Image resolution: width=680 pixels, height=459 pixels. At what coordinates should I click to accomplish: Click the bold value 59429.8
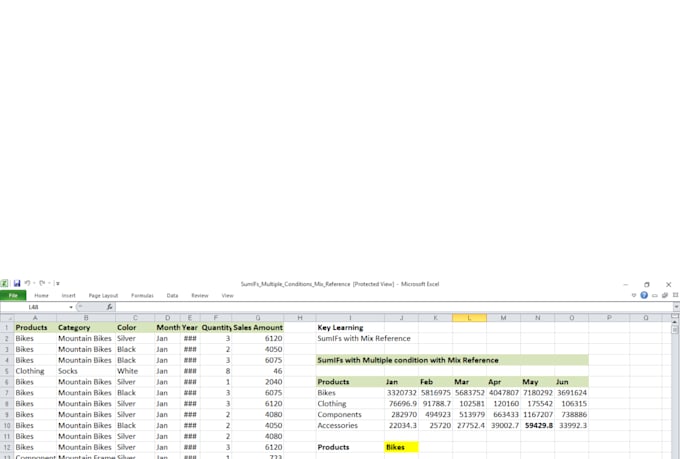tap(538, 426)
